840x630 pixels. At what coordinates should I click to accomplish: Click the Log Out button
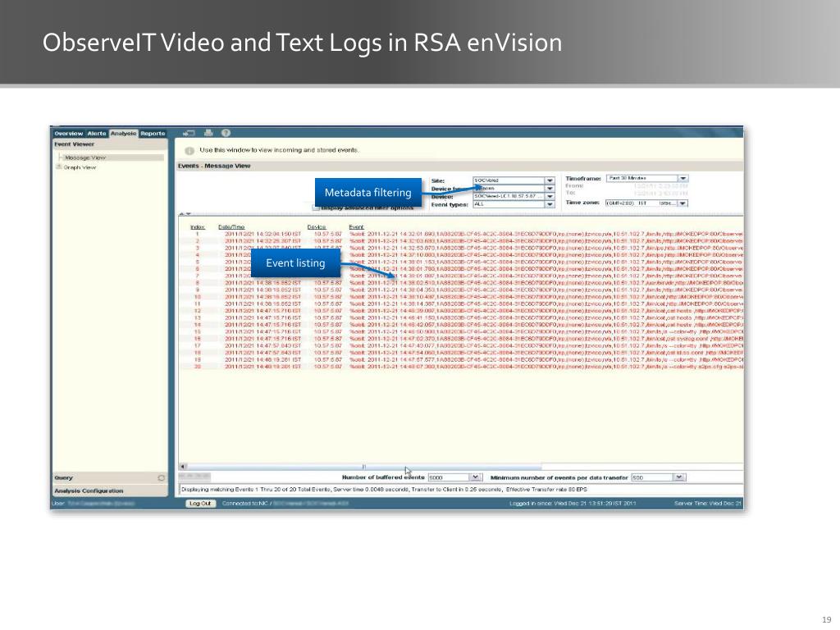(x=200, y=504)
